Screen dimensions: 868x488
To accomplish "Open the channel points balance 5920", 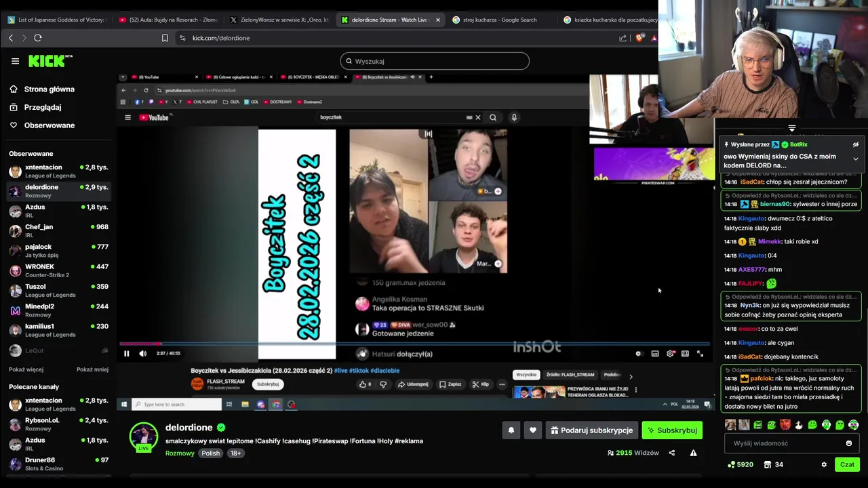I will 740,465.
